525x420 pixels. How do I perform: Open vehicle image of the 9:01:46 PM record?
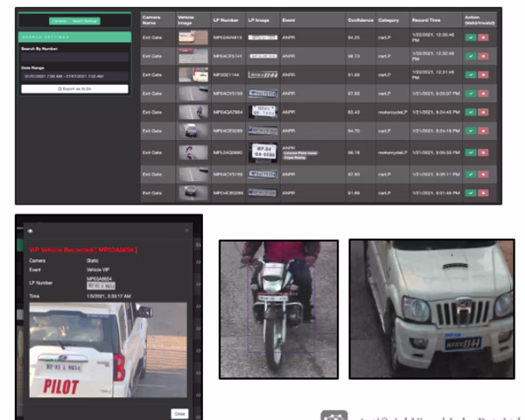coord(193,192)
